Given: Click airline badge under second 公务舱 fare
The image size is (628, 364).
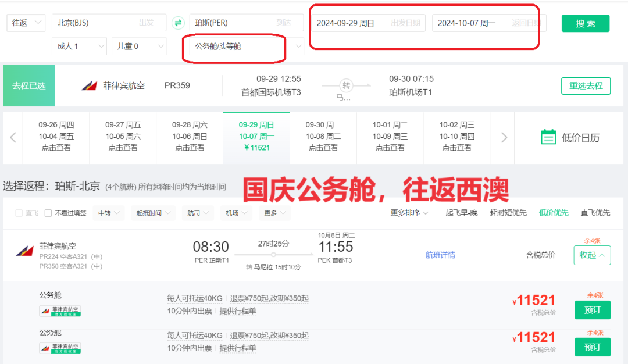Looking at the screenshot, I should point(60,348).
